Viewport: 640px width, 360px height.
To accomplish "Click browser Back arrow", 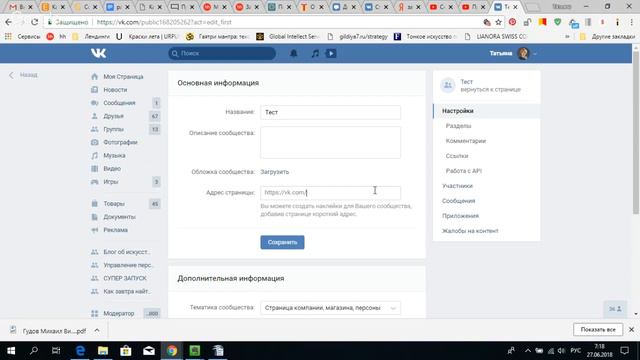I will 9,22.
